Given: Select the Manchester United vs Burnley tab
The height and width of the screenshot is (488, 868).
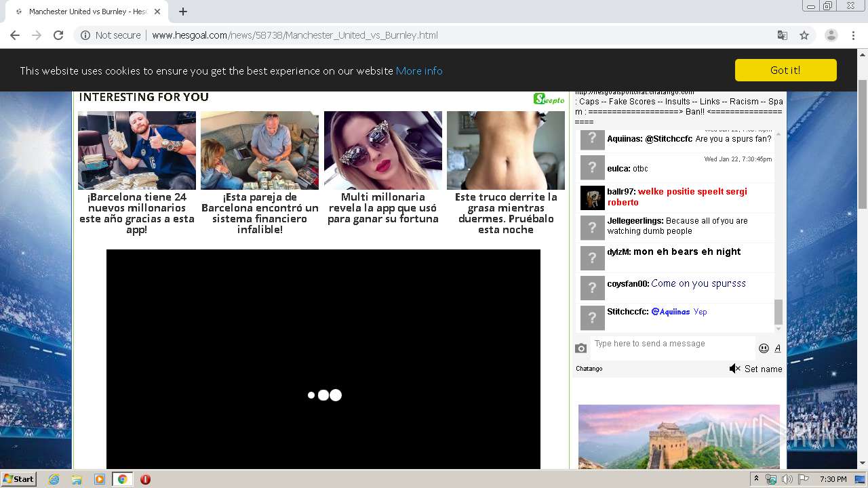Looking at the screenshot, I should tap(88, 12).
